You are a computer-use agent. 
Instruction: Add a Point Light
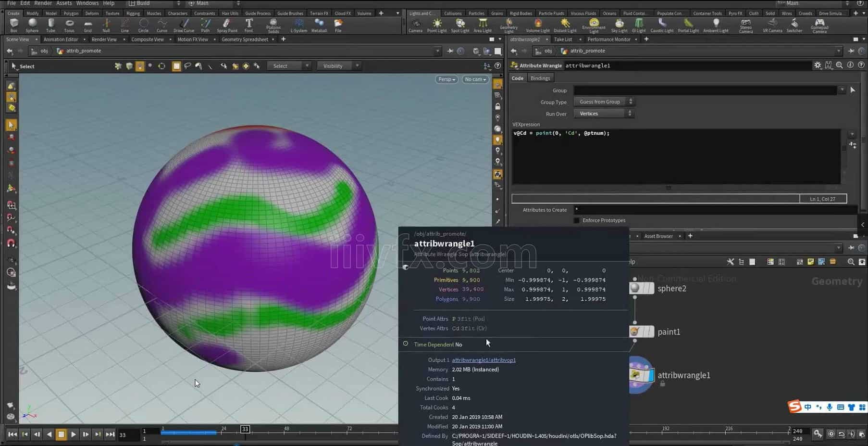click(x=437, y=25)
